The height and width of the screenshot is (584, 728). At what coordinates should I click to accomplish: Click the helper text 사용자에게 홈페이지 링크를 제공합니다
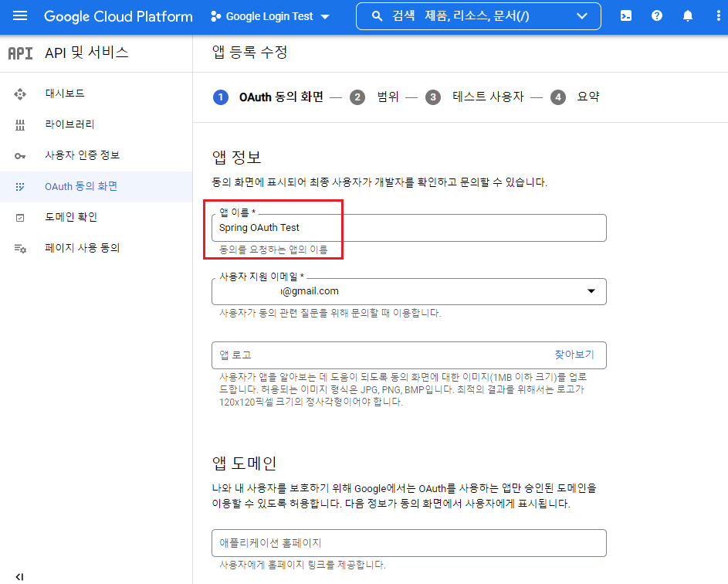[303, 565]
